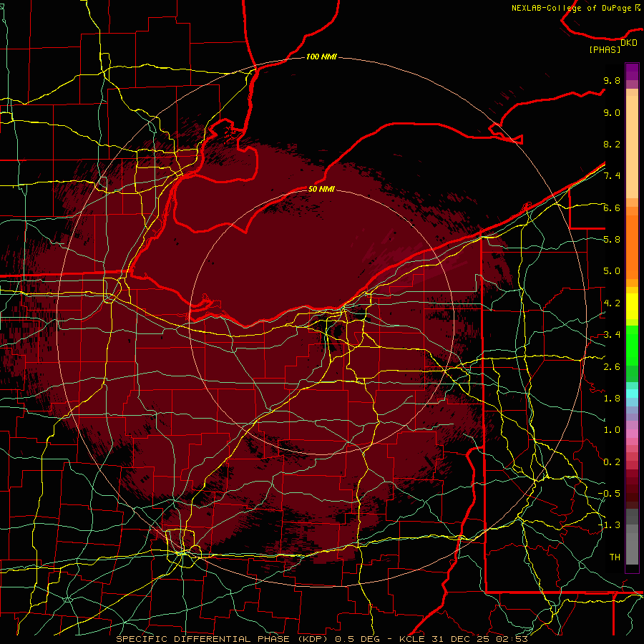Click the 02:53 timestamp in caption
This screenshot has height=644, width=644.
[x=512, y=639]
